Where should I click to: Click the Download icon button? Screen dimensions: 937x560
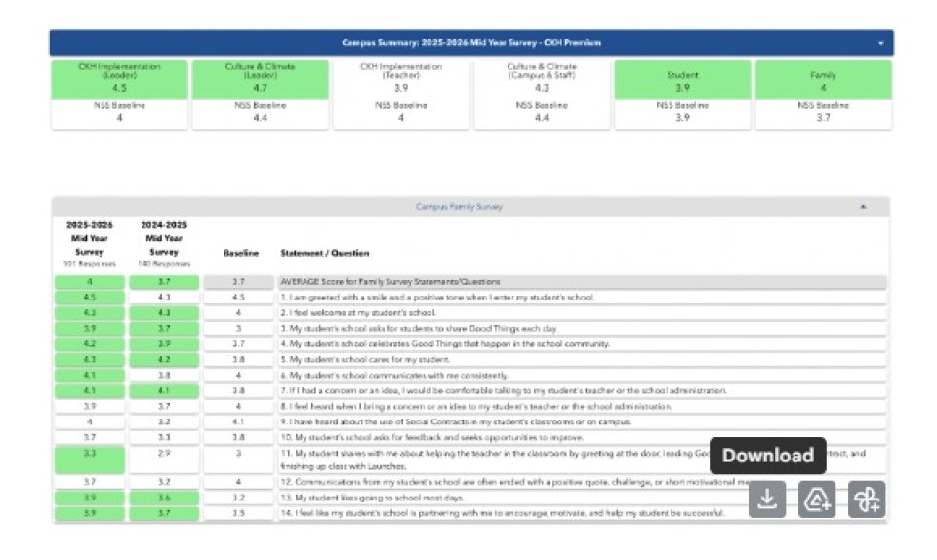(x=767, y=500)
